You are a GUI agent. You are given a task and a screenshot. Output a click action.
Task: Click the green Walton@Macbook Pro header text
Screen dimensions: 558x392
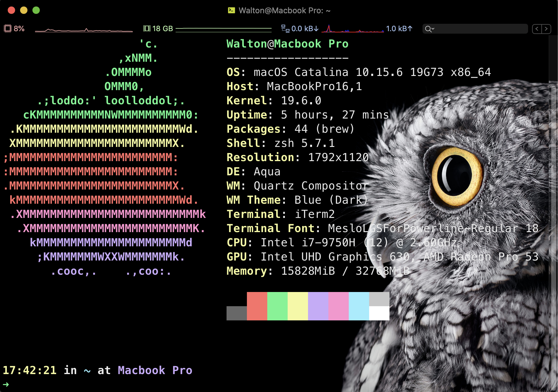[x=287, y=44]
